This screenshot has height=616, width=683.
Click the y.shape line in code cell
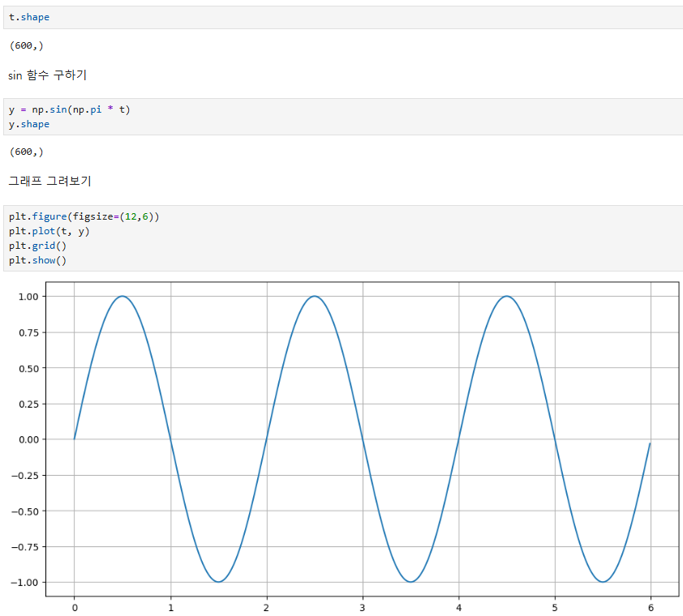tap(28, 124)
